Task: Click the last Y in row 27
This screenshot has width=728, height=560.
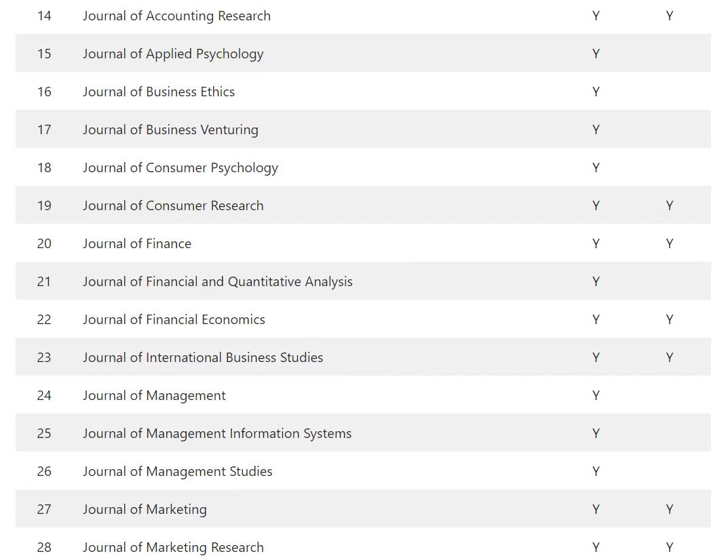Action: [670, 509]
